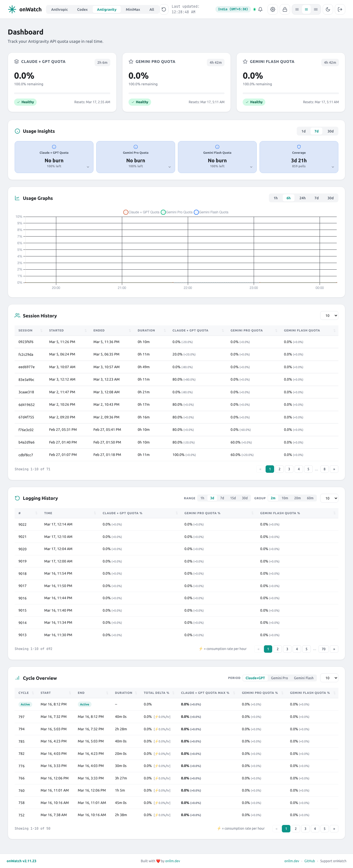Go to next page in Cycle Overview
The height and width of the screenshot is (868, 353).
pyautogui.click(x=334, y=829)
